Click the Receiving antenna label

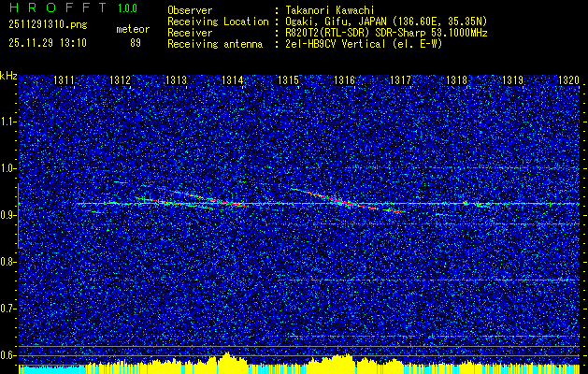(x=215, y=44)
